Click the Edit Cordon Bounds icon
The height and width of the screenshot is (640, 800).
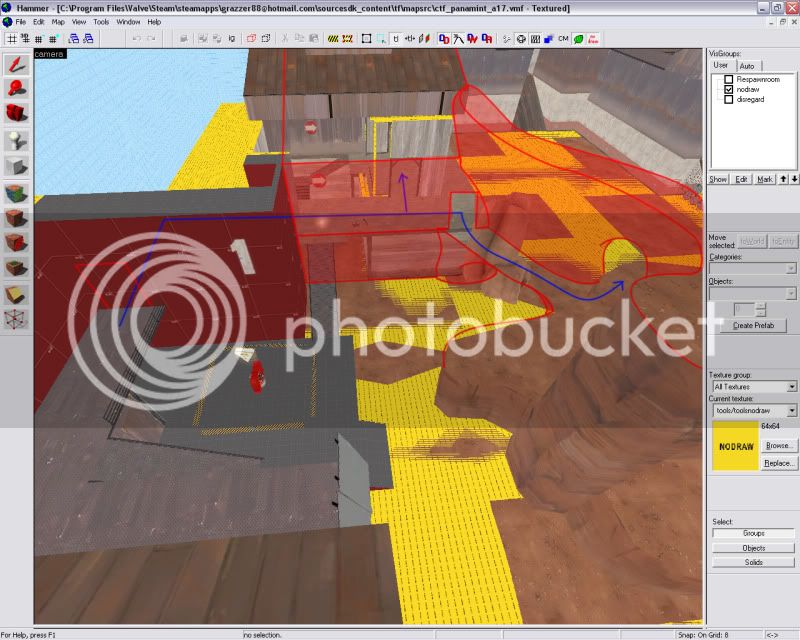click(x=348, y=39)
